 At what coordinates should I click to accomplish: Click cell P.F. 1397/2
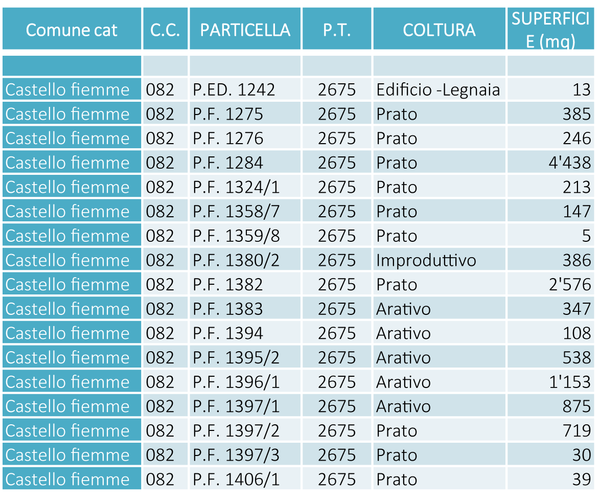245,431
